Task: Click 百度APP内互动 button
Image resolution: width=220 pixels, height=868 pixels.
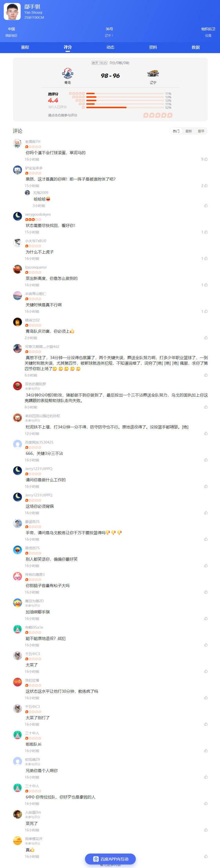Action: [x=110, y=859]
